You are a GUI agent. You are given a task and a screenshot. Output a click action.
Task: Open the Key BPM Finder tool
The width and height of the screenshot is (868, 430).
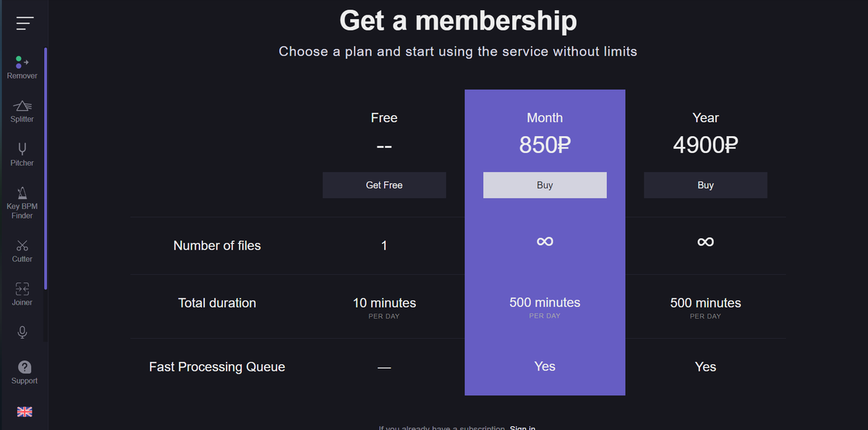pyautogui.click(x=22, y=193)
